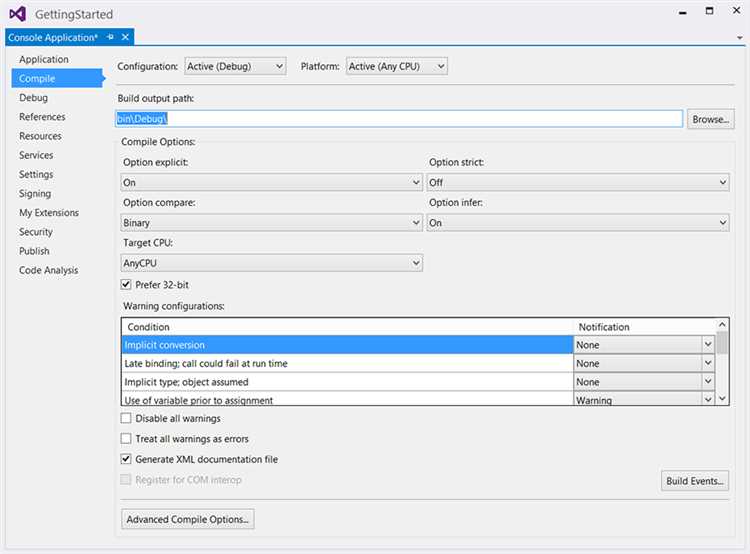Click the Condition column header
750x554 pixels.
coord(347,327)
